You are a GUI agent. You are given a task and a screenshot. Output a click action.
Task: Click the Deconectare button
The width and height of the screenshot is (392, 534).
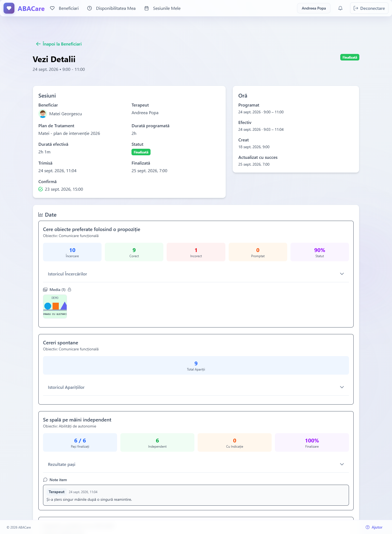[369, 8]
